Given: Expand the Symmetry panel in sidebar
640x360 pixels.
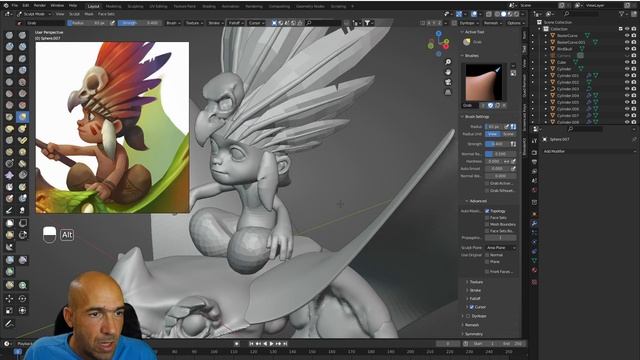Looking at the screenshot, I should (473, 334).
